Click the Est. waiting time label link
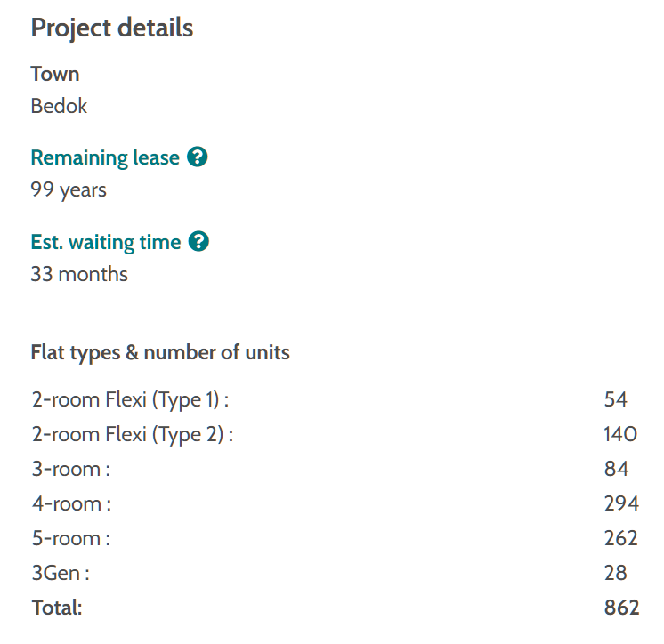This screenshot has height=644, width=664. coord(105,241)
